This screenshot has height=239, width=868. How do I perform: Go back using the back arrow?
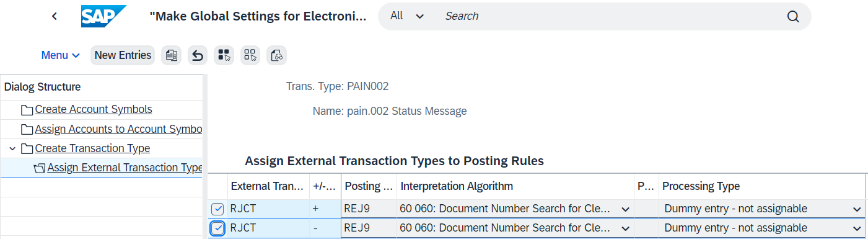pyautogui.click(x=55, y=16)
